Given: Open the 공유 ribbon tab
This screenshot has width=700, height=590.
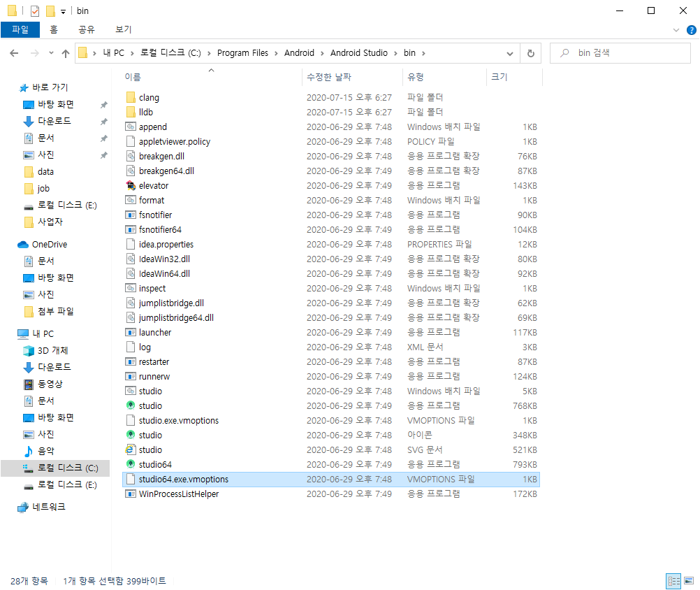Looking at the screenshot, I should tap(87, 29).
